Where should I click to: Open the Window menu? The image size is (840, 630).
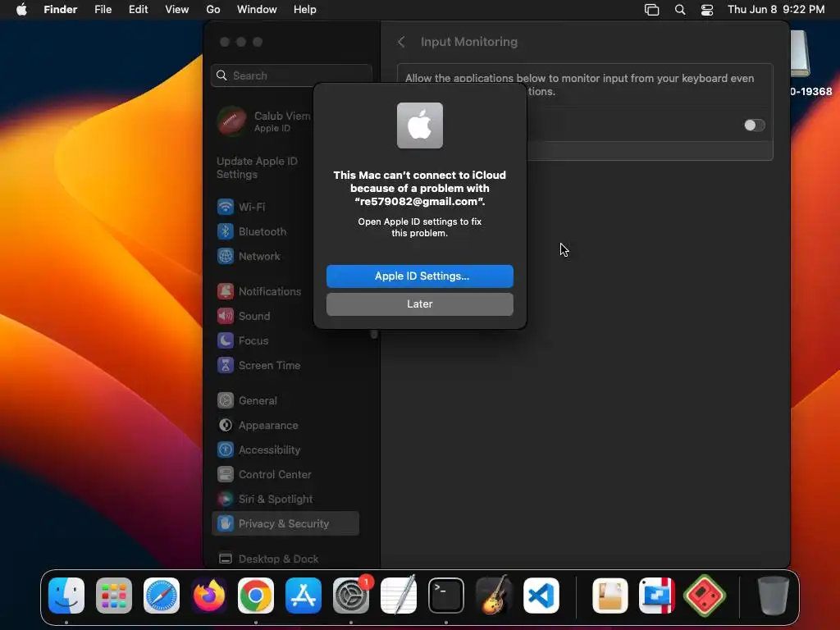[257, 10]
